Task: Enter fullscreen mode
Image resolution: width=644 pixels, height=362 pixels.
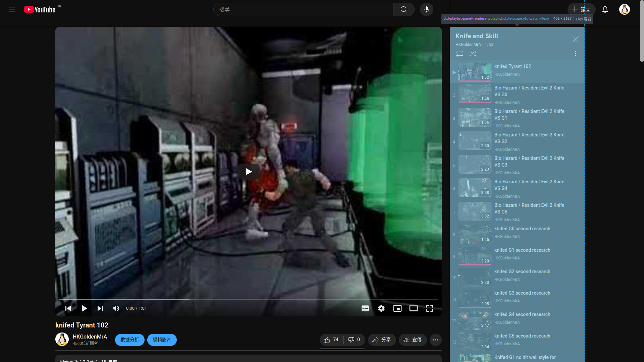Action: (430, 308)
